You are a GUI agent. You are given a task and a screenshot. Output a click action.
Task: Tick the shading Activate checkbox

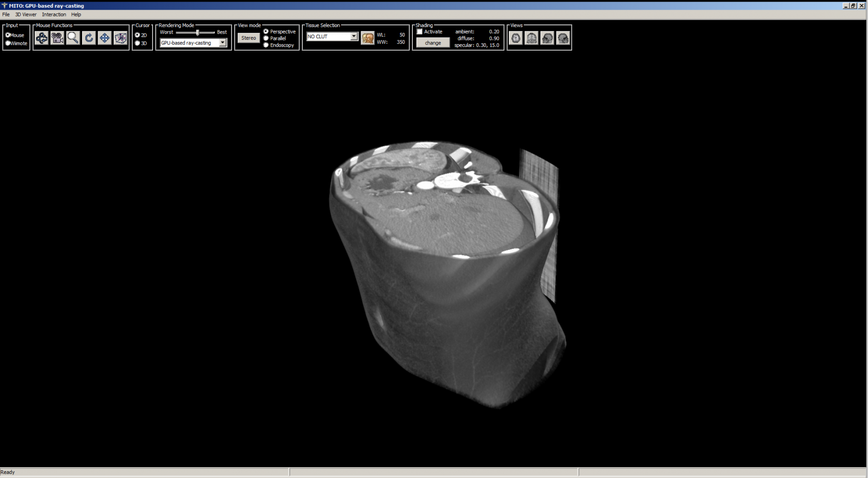420,32
